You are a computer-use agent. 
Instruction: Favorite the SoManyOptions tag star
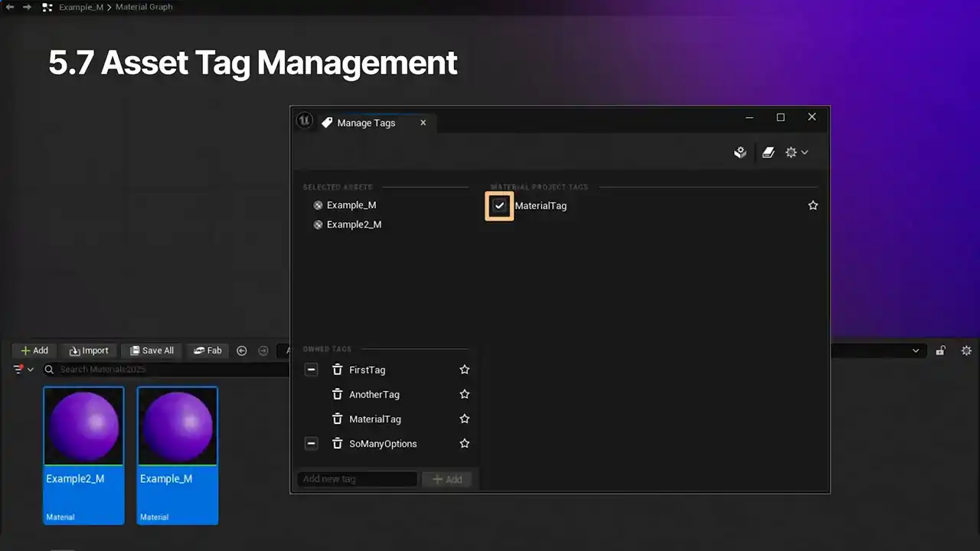(x=464, y=444)
